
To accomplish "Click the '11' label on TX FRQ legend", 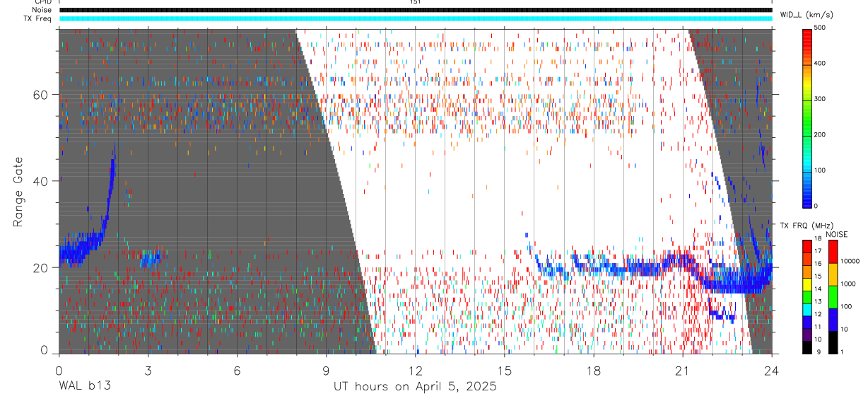I will click(x=819, y=327).
